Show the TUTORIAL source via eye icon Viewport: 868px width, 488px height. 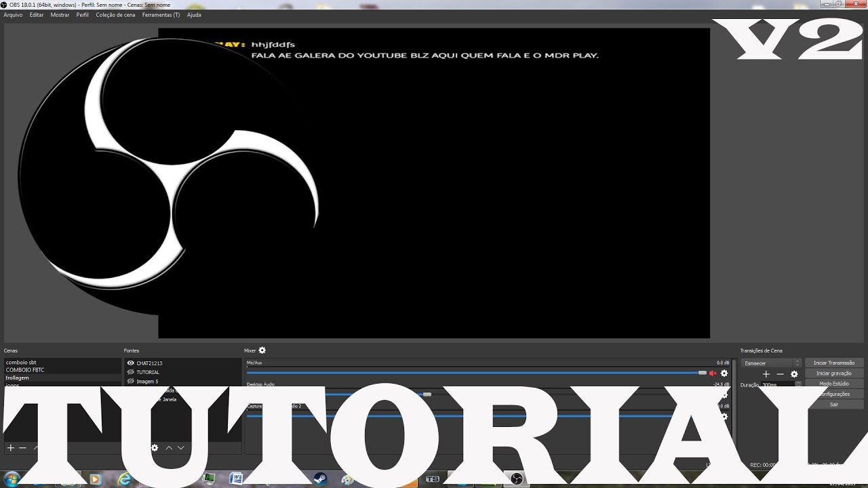coord(130,372)
